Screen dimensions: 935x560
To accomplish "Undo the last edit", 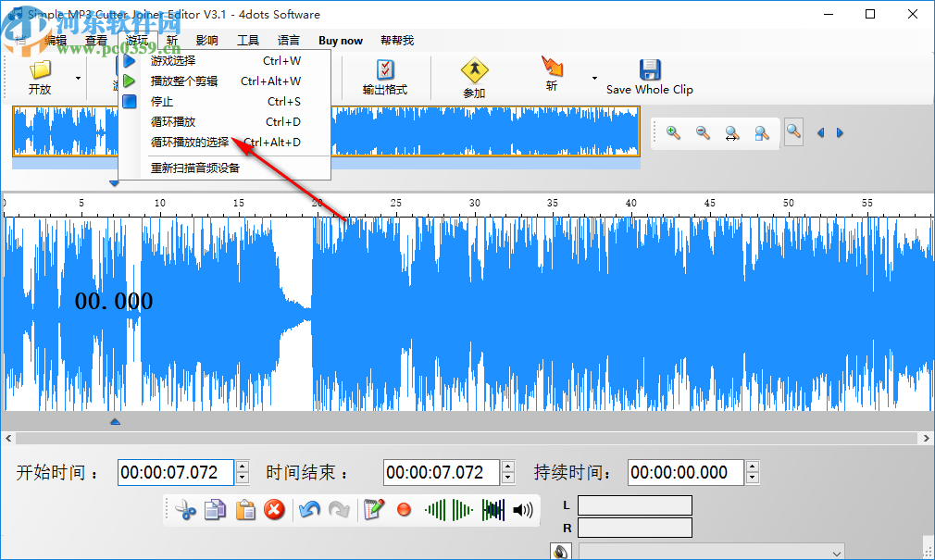I will click(x=309, y=510).
